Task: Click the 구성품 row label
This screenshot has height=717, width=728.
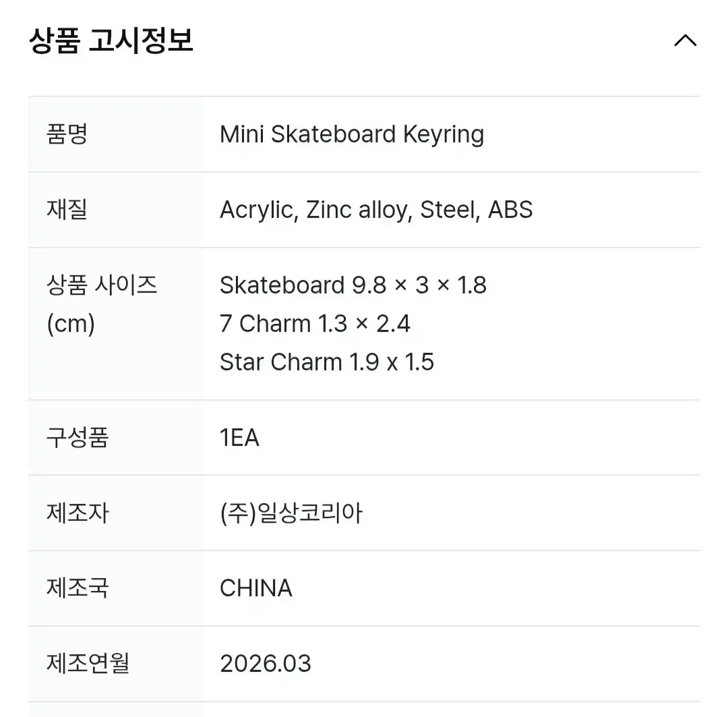Action: pyautogui.click(x=78, y=437)
